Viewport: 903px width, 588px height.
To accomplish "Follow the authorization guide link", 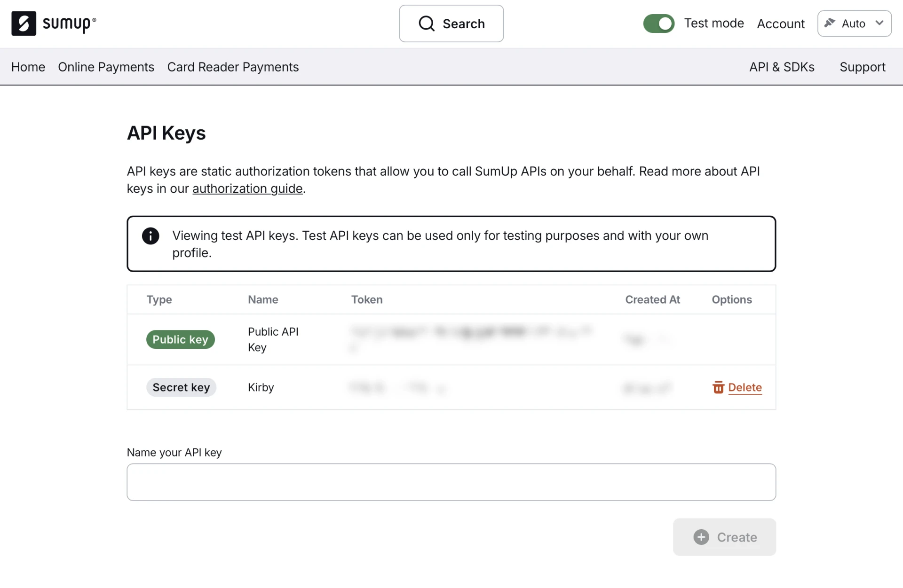I will click(247, 188).
